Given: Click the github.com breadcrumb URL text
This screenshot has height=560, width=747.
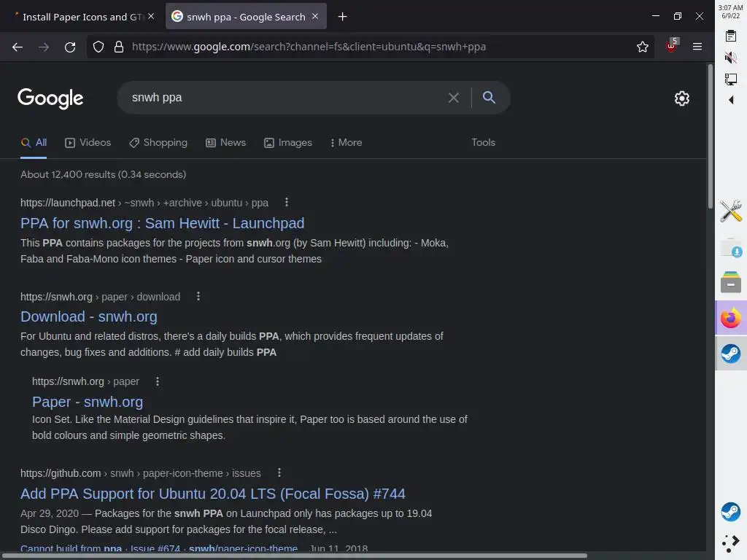Looking at the screenshot, I should pos(141,473).
